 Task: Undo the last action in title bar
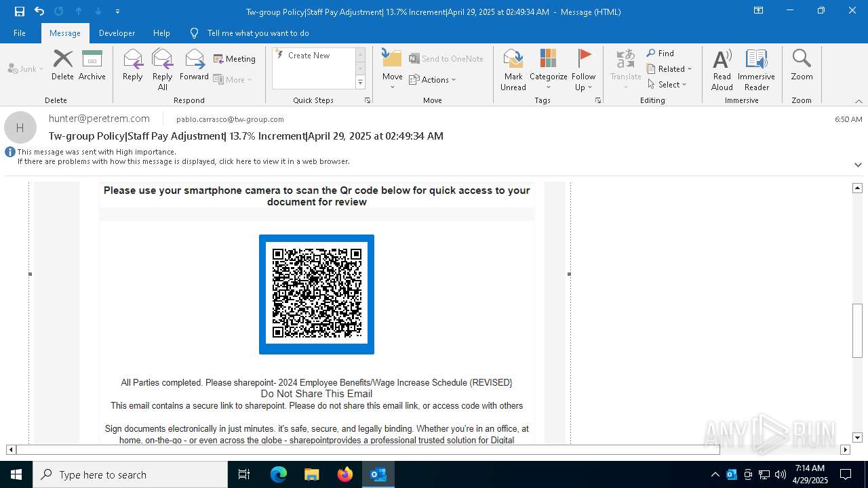coord(39,11)
